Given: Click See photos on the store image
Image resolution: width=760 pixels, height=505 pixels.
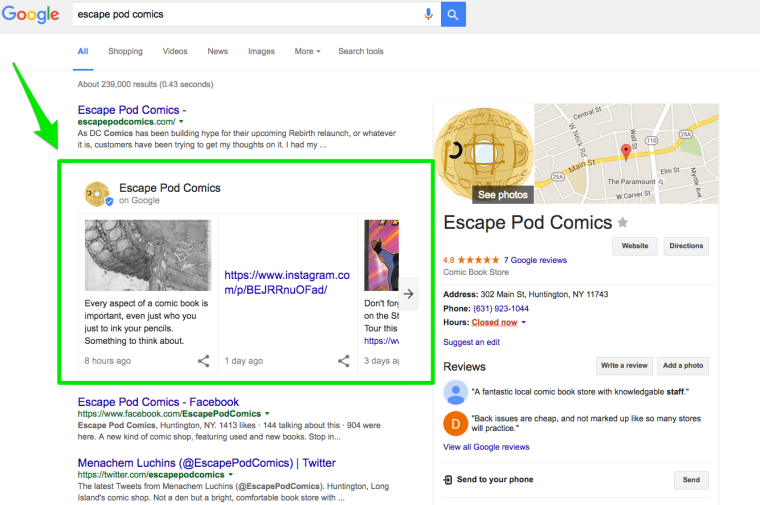Looking at the screenshot, I should coord(503,195).
